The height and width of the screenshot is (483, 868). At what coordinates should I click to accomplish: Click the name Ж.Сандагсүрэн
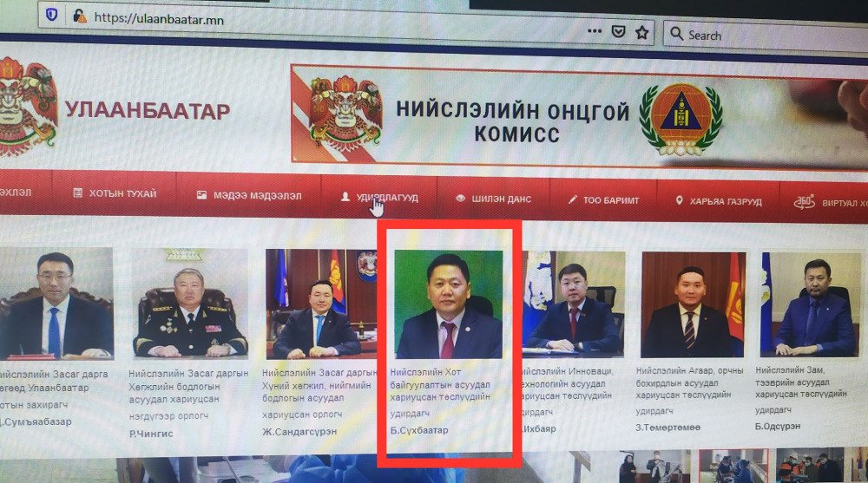pyautogui.click(x=299, y=432)
